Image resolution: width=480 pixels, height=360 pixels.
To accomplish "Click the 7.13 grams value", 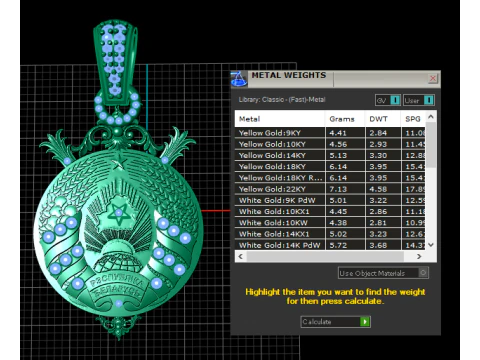I will point(338,189).
